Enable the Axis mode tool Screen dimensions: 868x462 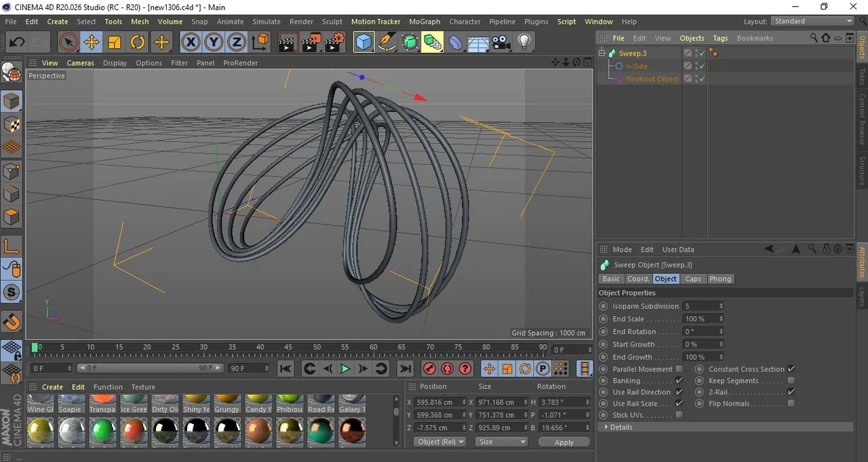(12, 246)
